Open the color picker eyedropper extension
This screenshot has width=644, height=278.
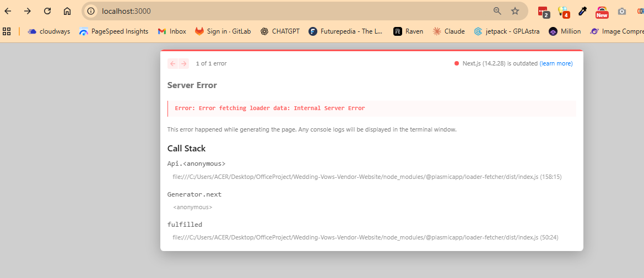click(x=582, y=11)
